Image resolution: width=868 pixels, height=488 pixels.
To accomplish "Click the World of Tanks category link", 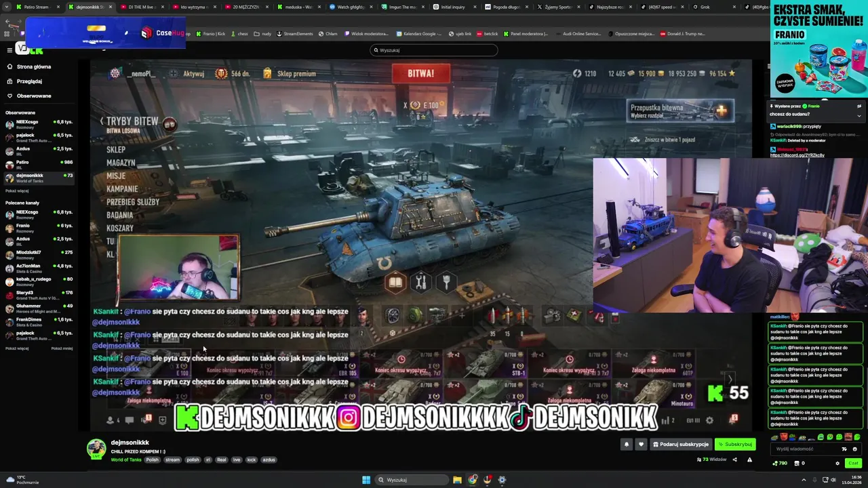I will 126,460.
